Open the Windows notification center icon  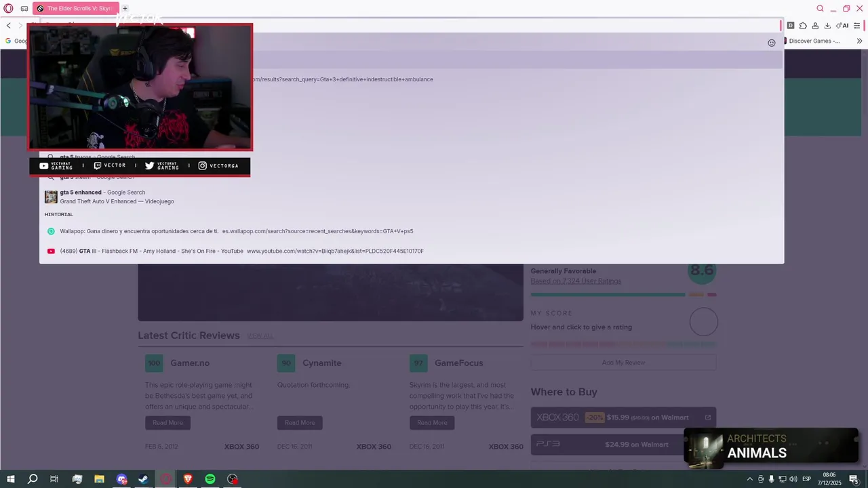(x=854, y=479)
